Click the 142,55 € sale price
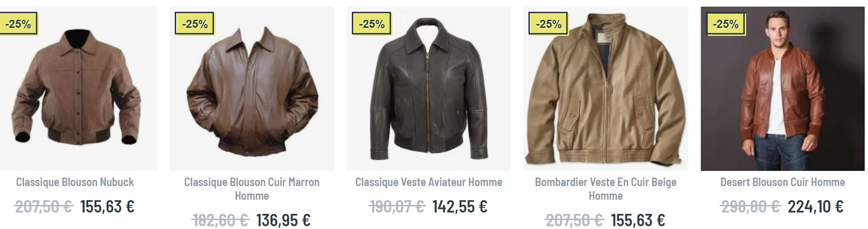The height and width of the screenshot is (229, 868). (460, 206)
